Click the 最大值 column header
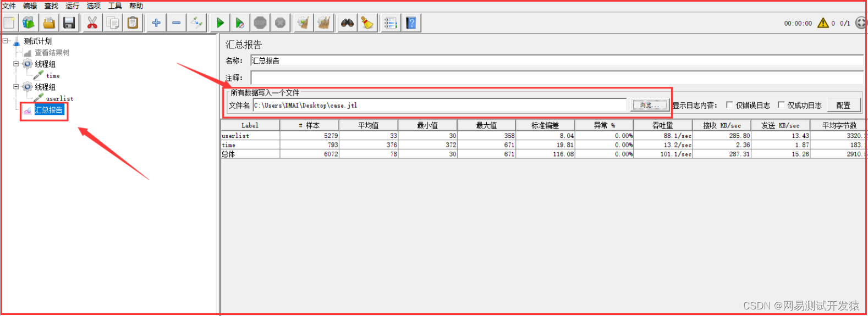 [486, 125]
